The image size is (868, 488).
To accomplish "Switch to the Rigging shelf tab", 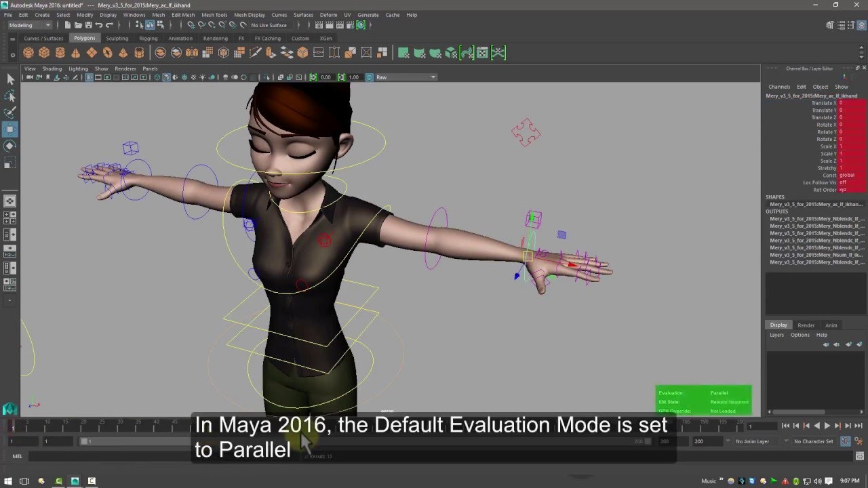I will point(148,39).
